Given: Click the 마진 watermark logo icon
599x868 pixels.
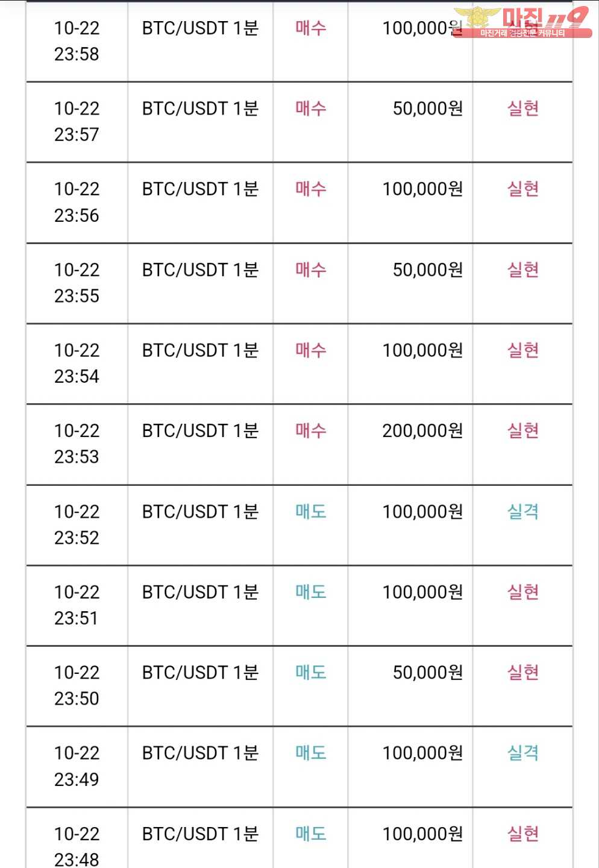Looking at the screenshot, I should coord(522,22).
